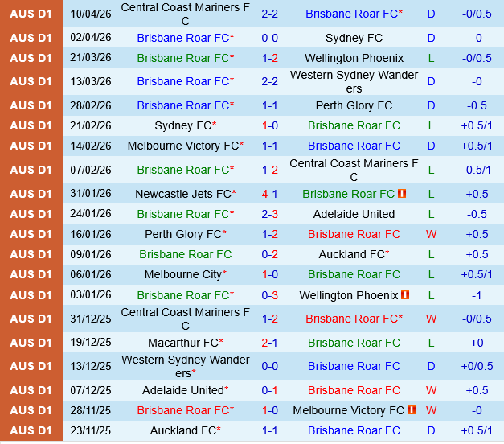504x444 pixels.
Task: Select the 0-3 score on 03/01/26
Action: [269, 295]
